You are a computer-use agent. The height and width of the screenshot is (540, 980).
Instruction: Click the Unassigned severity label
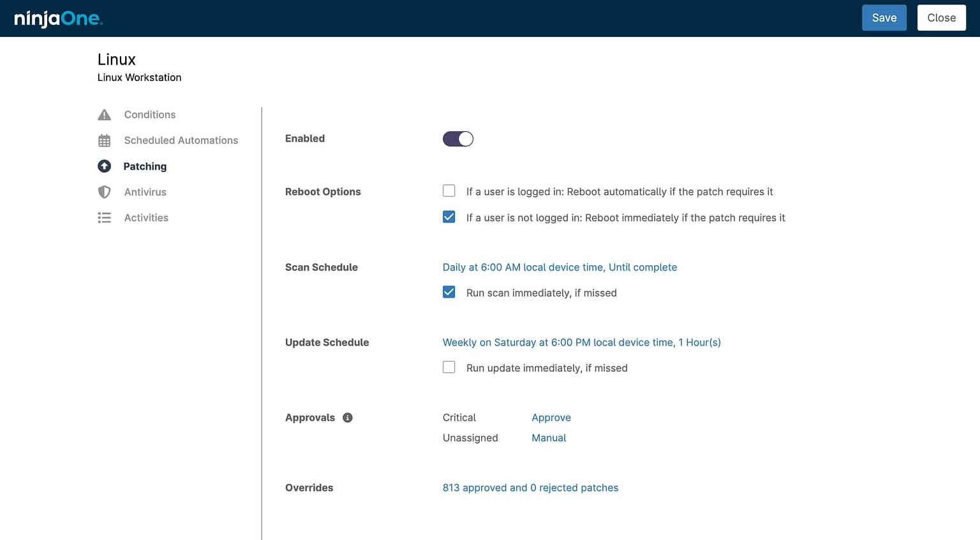coord(470,438)
